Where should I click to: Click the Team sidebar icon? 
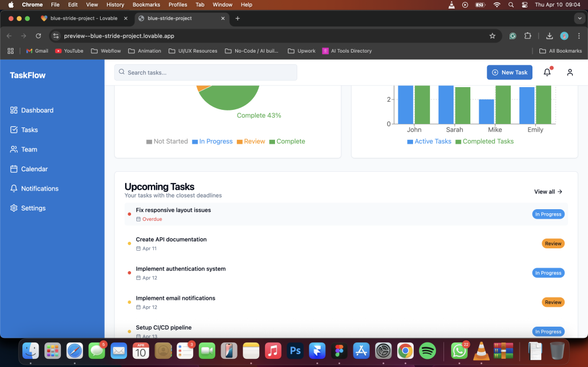pos(14,150)
